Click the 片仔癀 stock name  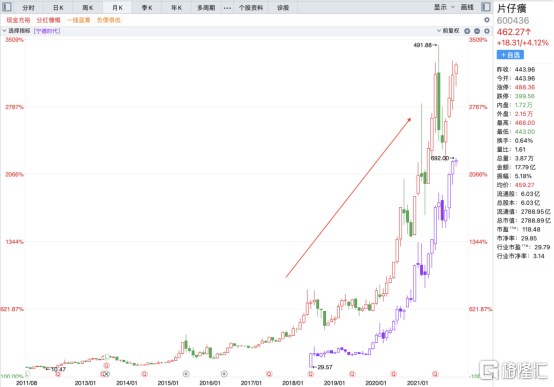pyautogui.click(x=512, y=8)
